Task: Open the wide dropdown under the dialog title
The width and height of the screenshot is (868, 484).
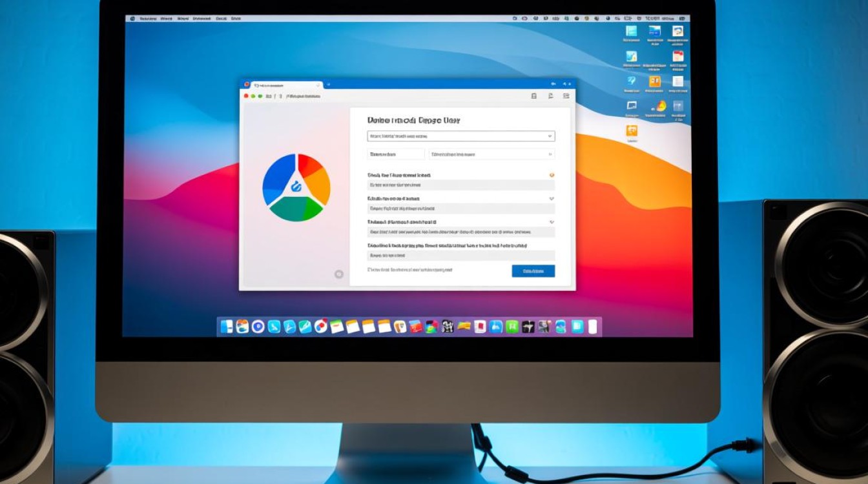Action: [x=460, y=136]
